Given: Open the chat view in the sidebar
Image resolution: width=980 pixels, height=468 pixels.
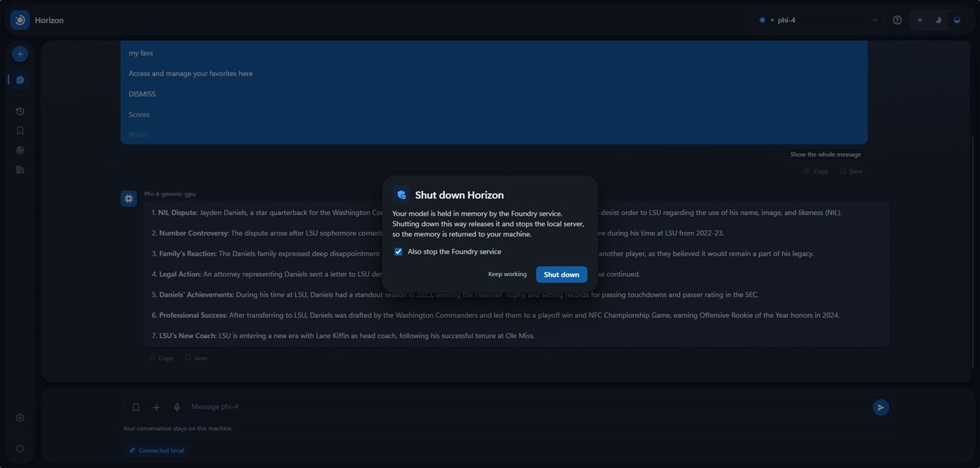Looking at the screenshot, I should coord(20,80).
